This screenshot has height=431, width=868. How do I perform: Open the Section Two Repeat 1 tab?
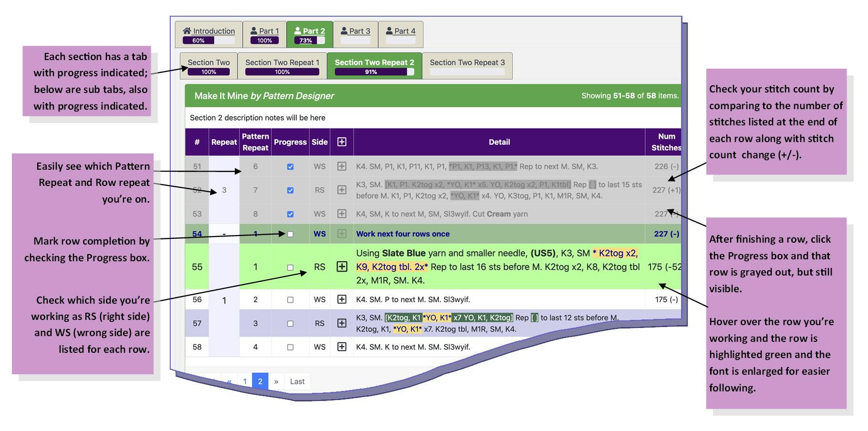click(x=282, y=62)
